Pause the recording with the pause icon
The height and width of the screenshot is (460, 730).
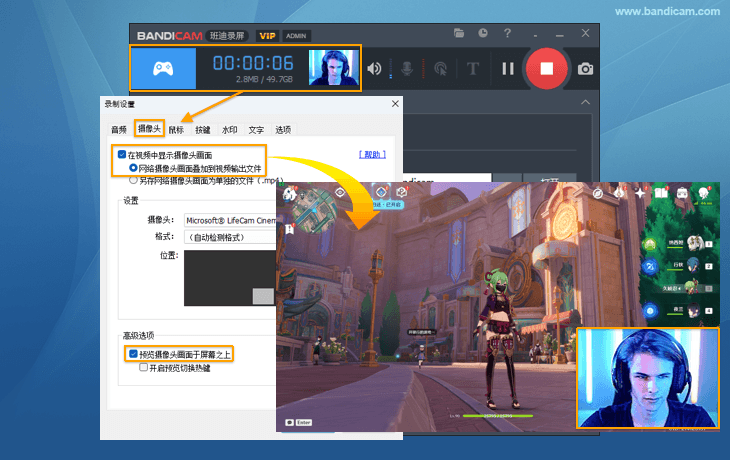[x=508, y=69]
